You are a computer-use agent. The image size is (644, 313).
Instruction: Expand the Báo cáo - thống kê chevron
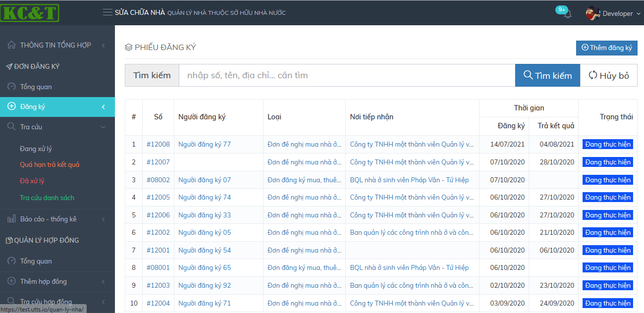[x=104, y=219]
